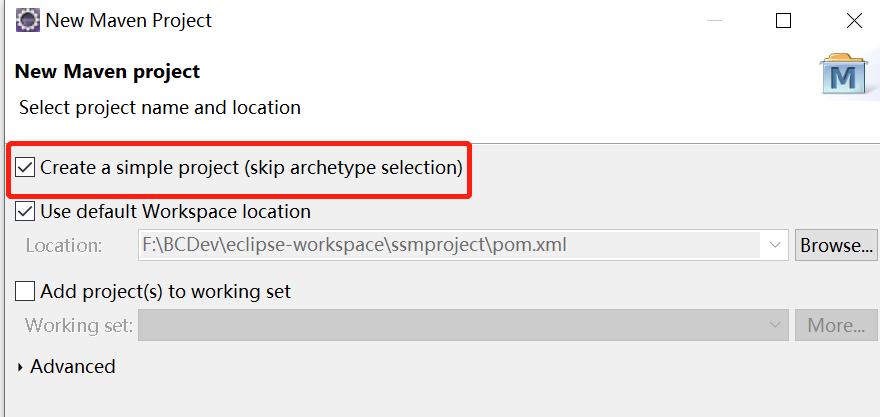The height and width of the screenshot is (417, 880).
Task: Maximize the New Maven Project dialog
Action: pos(783,20)
